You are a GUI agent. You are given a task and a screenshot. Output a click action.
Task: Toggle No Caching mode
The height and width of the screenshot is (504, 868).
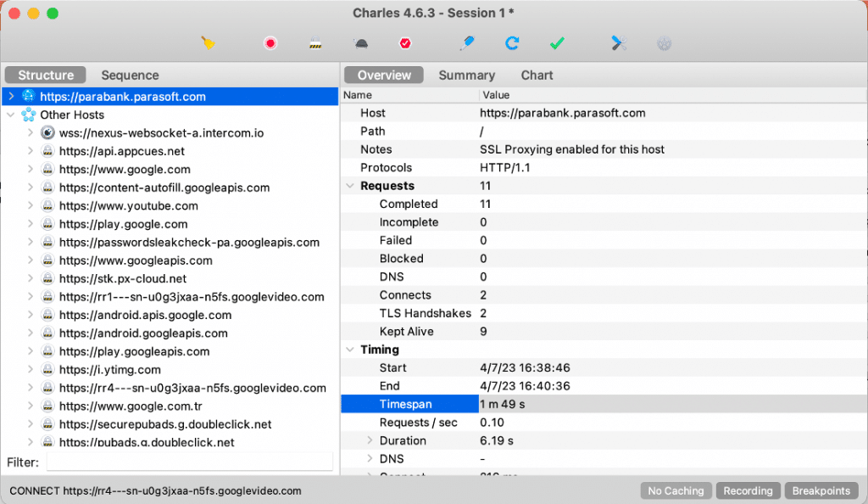coord(676,490)
